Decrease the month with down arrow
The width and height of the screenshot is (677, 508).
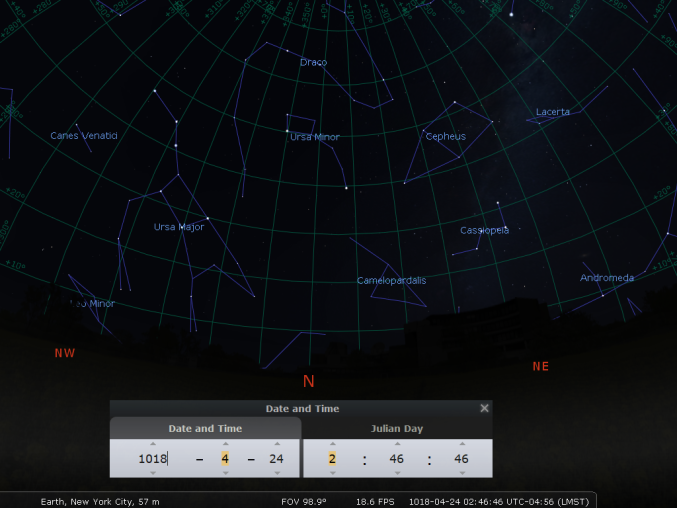(x=225, y=473)
